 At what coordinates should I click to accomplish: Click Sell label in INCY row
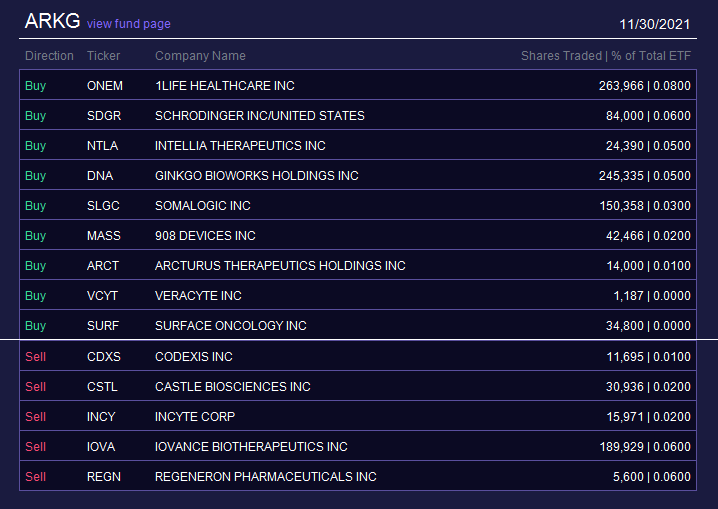point(35,417)
